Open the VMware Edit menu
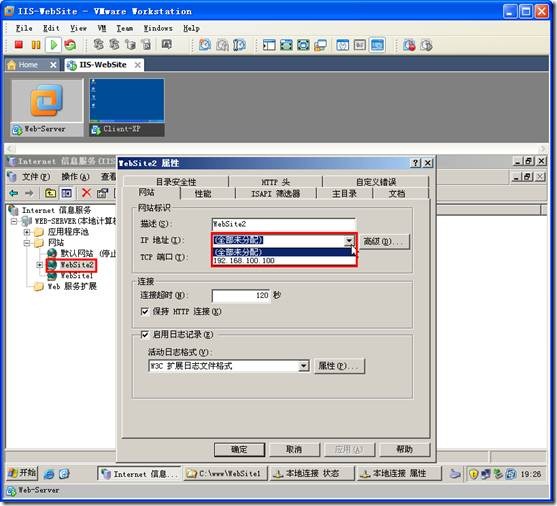The height and width of the screenshot is (506, 557). click(x=51, y=28)
